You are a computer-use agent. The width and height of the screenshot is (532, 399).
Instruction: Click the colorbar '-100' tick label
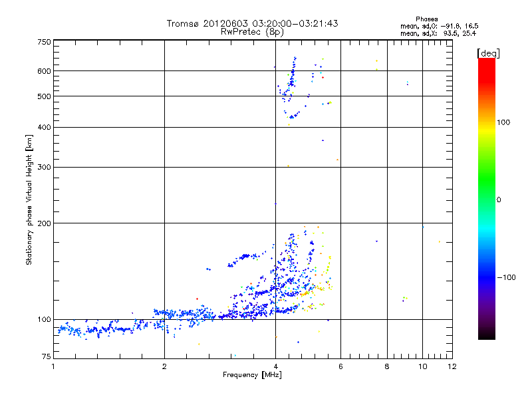506,277
